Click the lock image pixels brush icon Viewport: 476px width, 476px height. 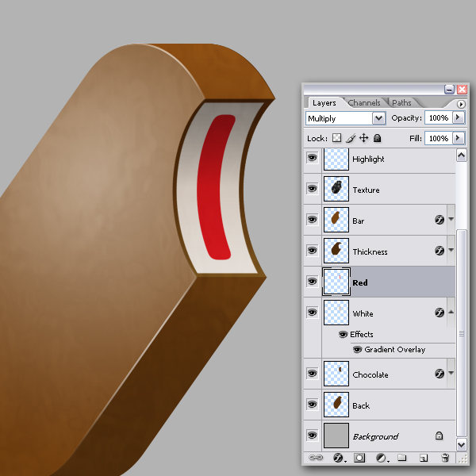[351, 138]
